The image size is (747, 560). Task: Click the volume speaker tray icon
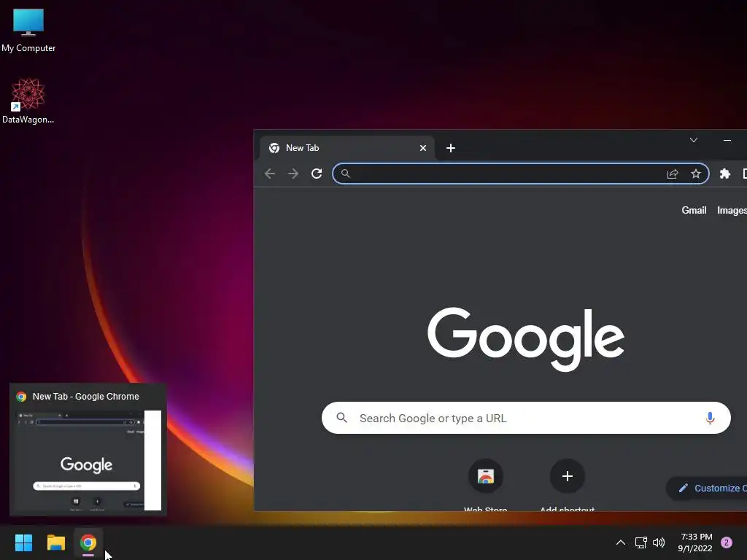[659, 542]
